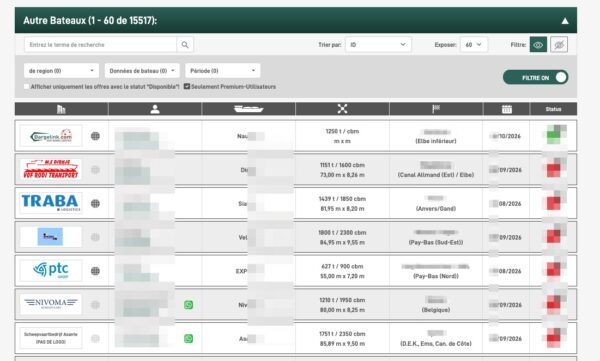The width and height of the screenshot is (600, 361).
Task: Open WhatsApp icon in Scheepvaartbedrijf Asante row
Action: tap(188, 338)
